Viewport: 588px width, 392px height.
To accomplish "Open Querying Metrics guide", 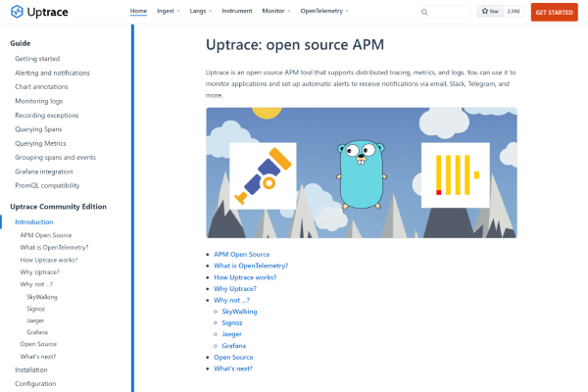I will (40, 143).
